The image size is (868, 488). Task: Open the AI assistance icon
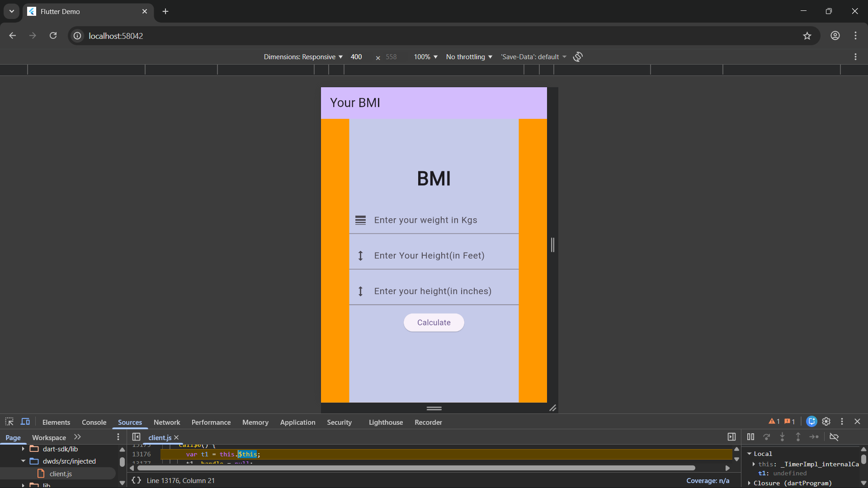tap(811, 422)
